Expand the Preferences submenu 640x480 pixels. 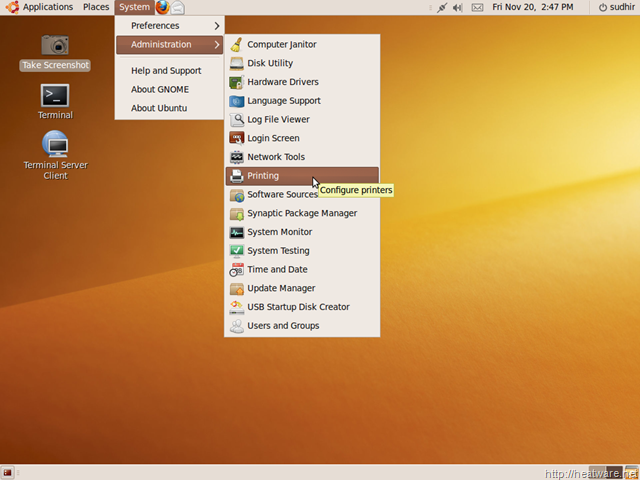point(169,25)
